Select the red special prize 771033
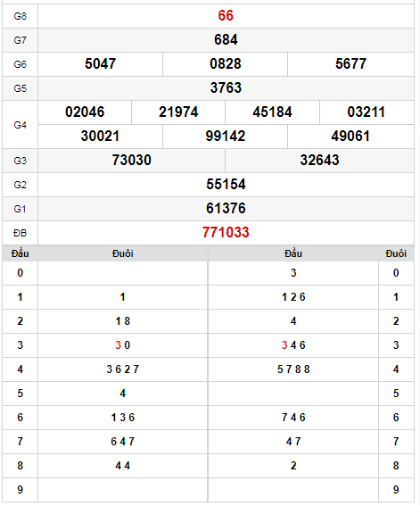Screen dimensions: 420x506 pos(226,232)
